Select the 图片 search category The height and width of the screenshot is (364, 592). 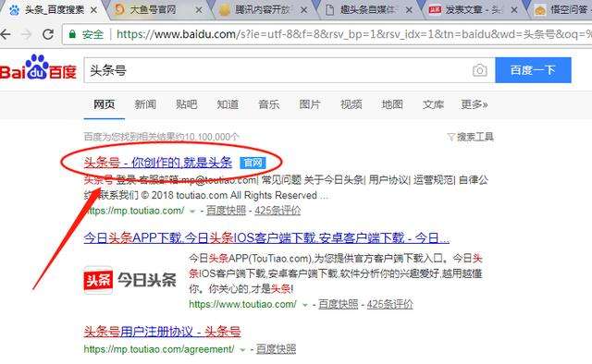click(310, 104)
